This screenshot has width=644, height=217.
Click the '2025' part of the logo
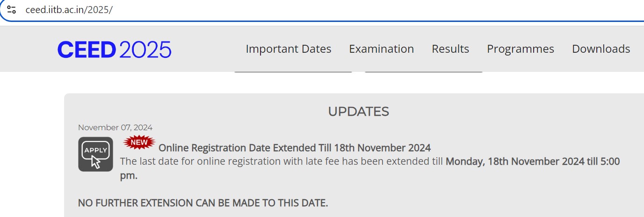[x=145, y=49]
